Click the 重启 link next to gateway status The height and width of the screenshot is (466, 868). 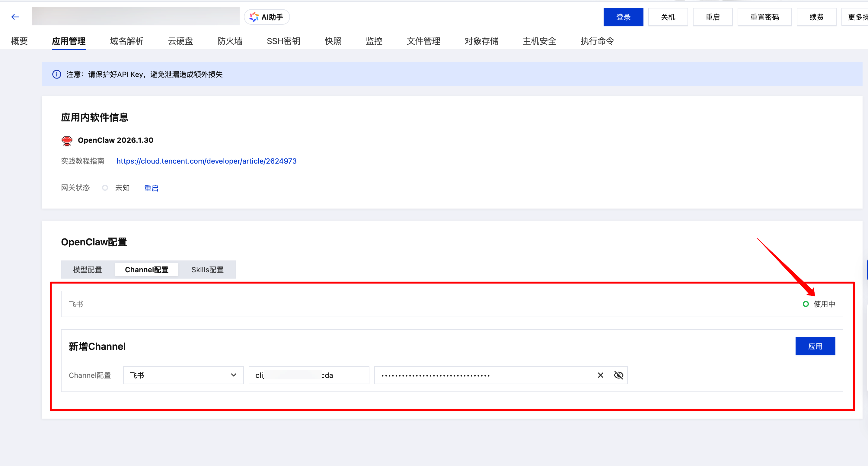151,188
